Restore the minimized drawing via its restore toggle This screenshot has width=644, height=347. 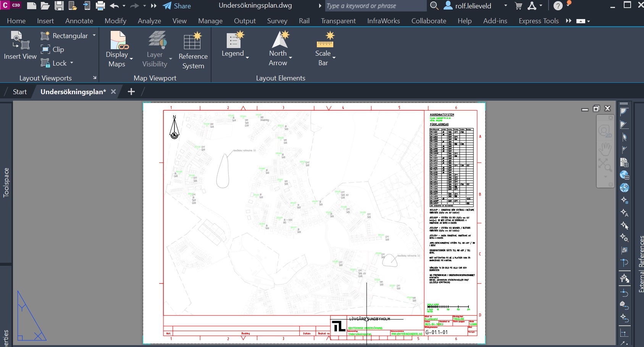coord(596,108)
